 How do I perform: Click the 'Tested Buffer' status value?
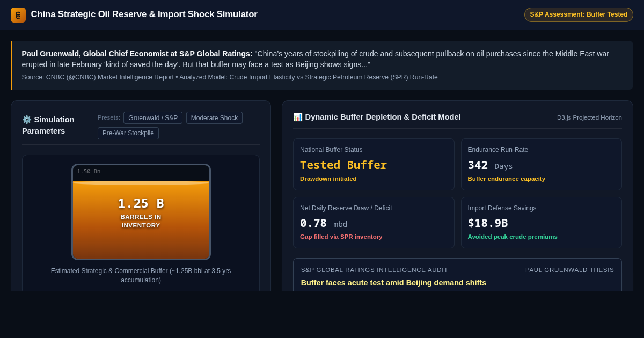(343, 165)
